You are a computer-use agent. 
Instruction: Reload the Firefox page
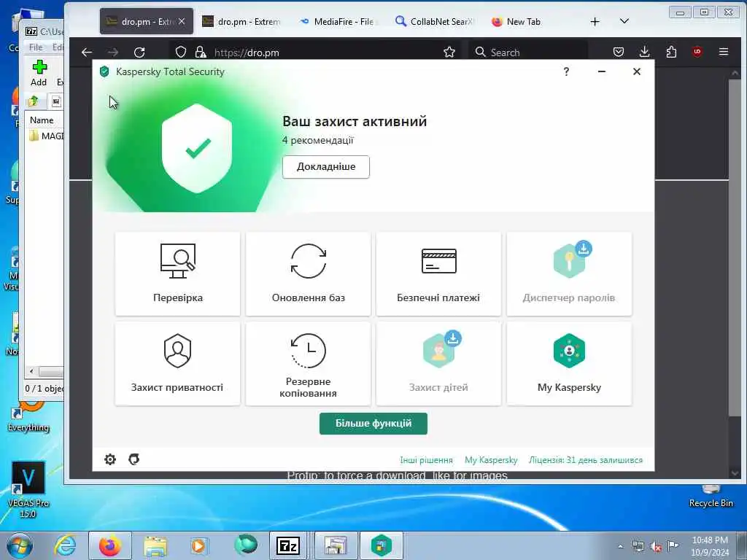coord(139,52)
